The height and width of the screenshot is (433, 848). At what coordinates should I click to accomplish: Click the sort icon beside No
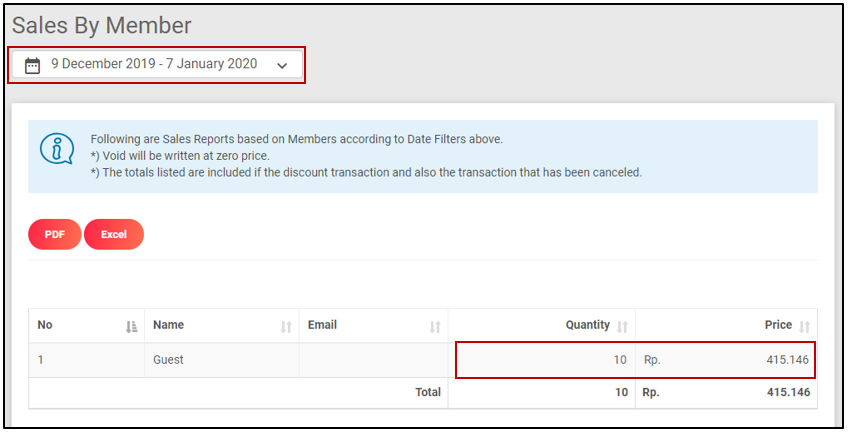point(132,326)
